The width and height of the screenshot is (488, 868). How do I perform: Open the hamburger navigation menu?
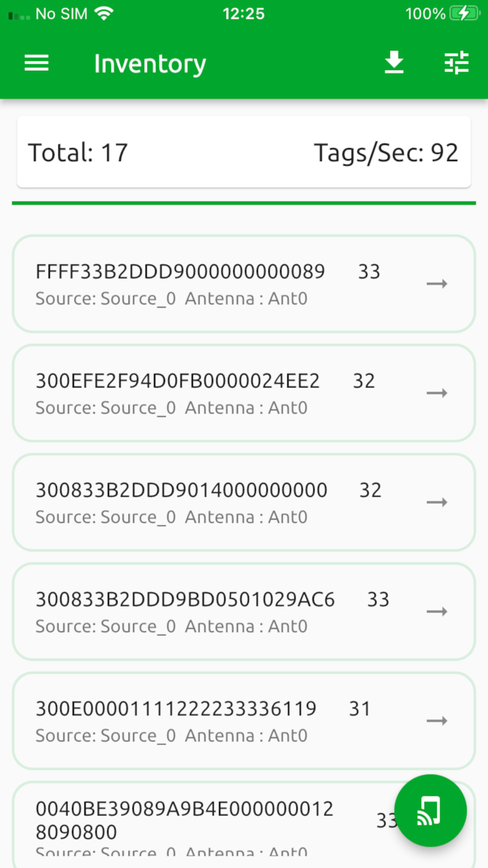click(x=37, y=63)
